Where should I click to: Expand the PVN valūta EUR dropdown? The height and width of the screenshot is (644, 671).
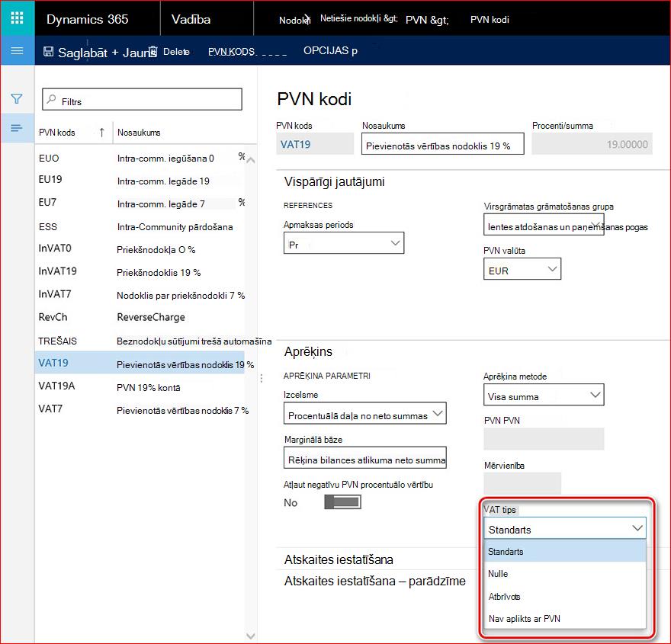point(522,269)
